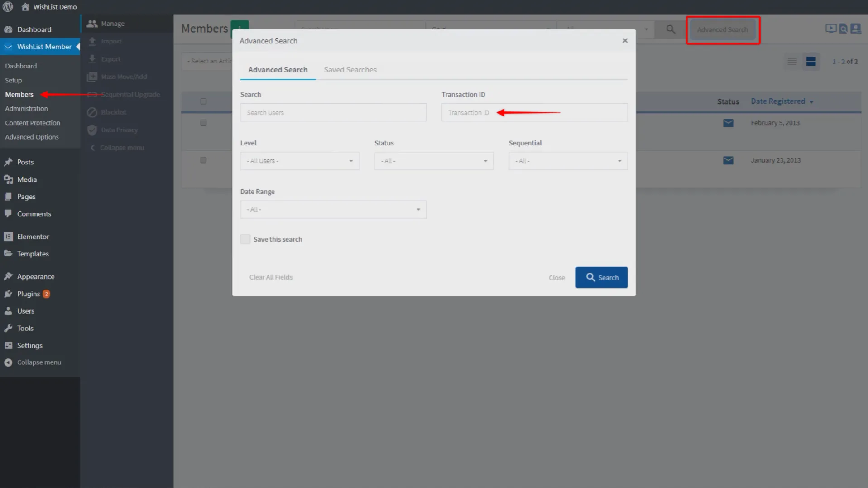Check the Save this search checkbox
The height and width of the screenshot is (488, 868).
(245, 239)
